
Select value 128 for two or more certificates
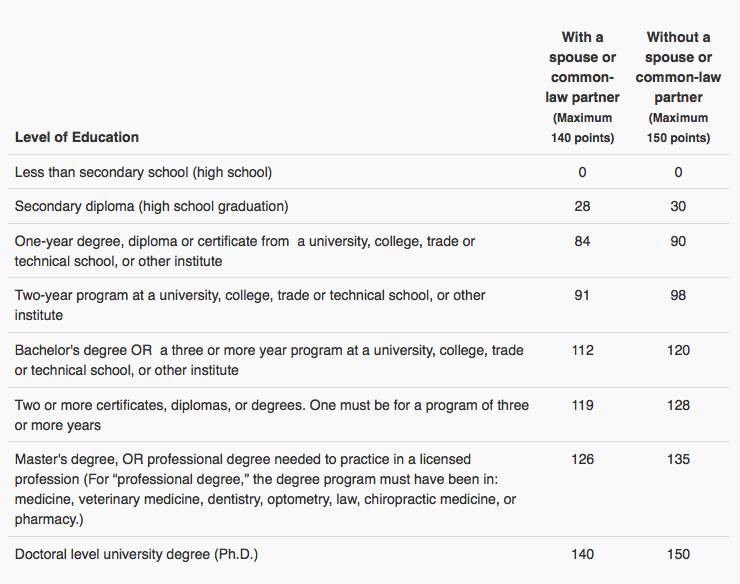[678, 405]
